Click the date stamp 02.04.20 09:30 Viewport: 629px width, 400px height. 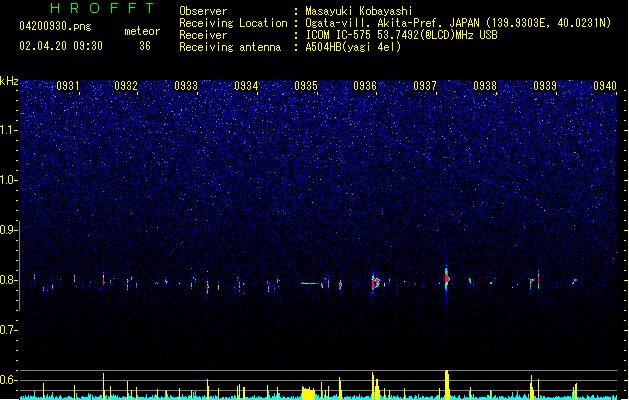61,46
